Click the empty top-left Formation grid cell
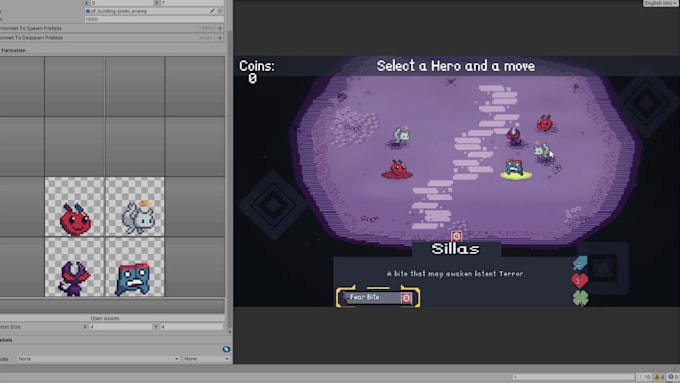This screenshot has width=680, height=383. [x=22, y=86]
